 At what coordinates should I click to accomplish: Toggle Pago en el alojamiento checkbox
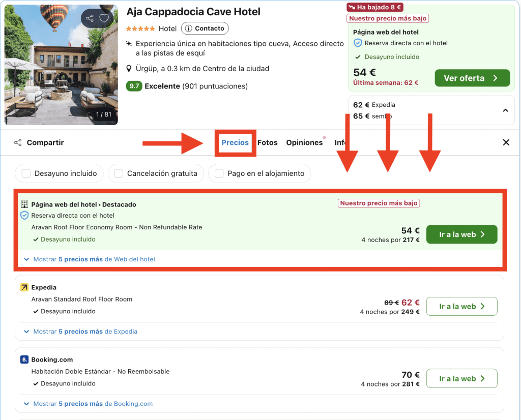point(219,174)
